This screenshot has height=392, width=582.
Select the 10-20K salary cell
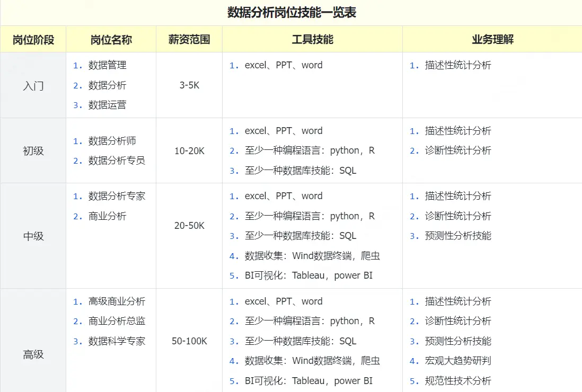click(189, 151)
